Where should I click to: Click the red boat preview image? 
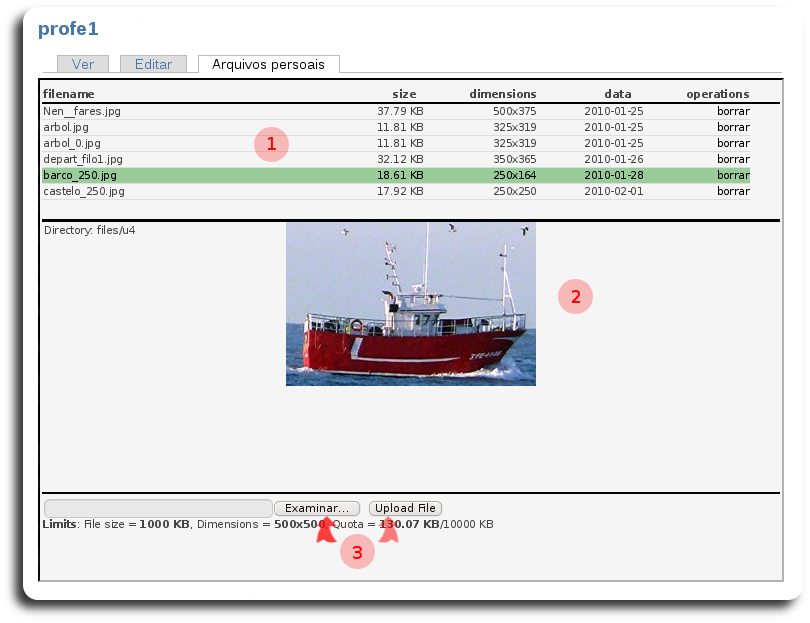tap(410, 304)
